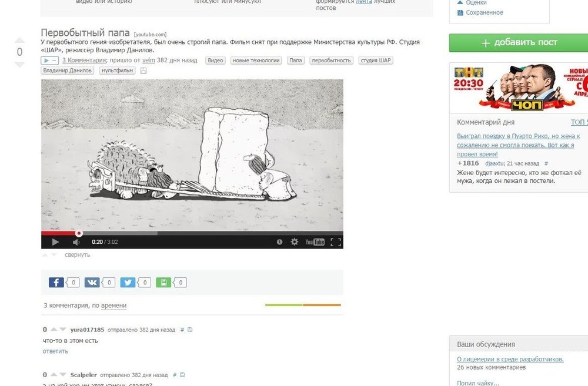Switch the video to fullscreen
The width and height of the screenshot is (588, 386).
click(336, 242)
